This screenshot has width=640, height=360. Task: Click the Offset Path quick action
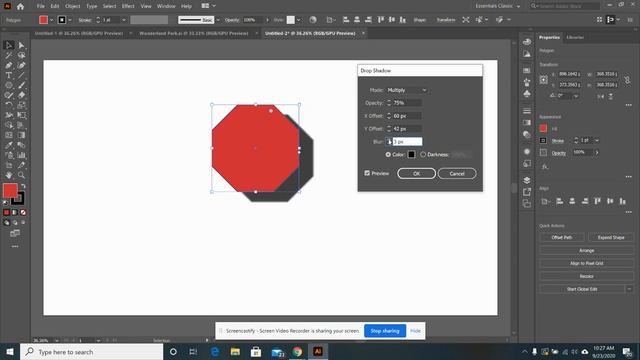(x=562, y=237)
